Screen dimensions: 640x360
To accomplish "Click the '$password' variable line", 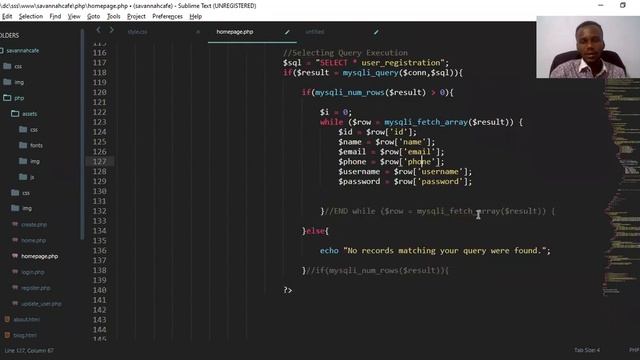I will 405,182.
